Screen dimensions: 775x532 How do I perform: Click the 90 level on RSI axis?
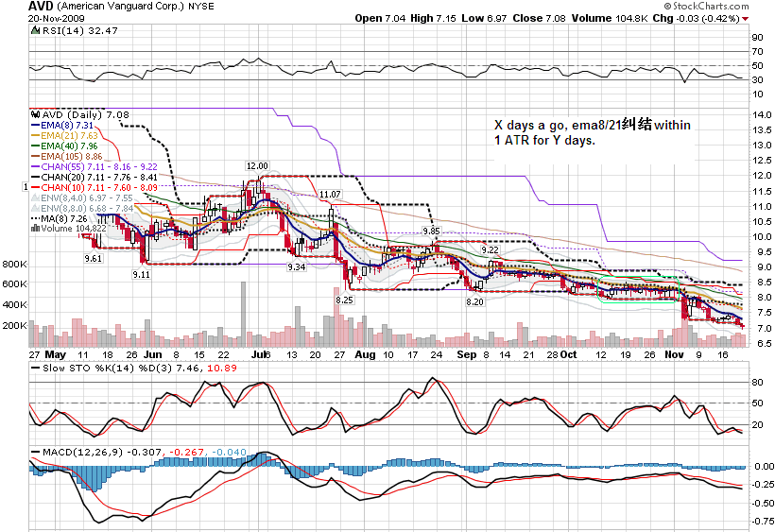[x=757, y=38]
